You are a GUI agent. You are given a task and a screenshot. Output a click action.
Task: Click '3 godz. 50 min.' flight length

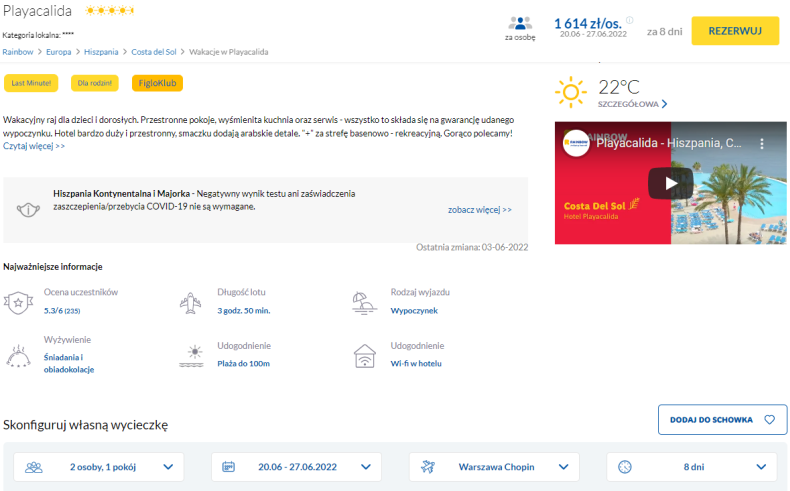(243, 311)
